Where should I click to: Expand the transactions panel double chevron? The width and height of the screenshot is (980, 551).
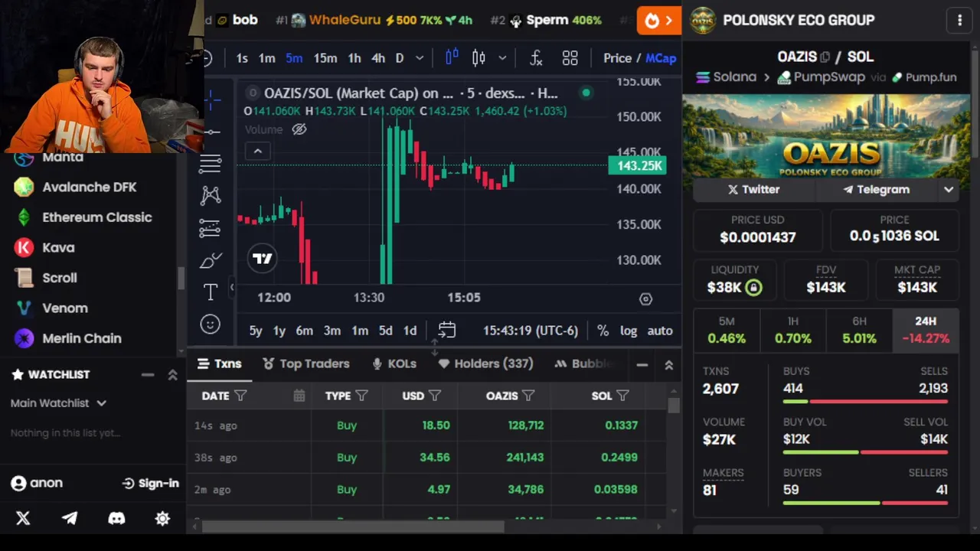point(668,365)
